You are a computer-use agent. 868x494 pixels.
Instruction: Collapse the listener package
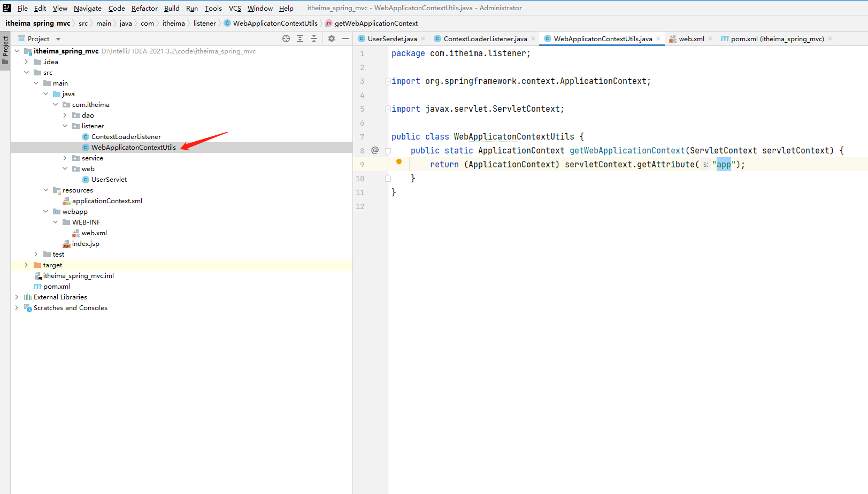65,126
